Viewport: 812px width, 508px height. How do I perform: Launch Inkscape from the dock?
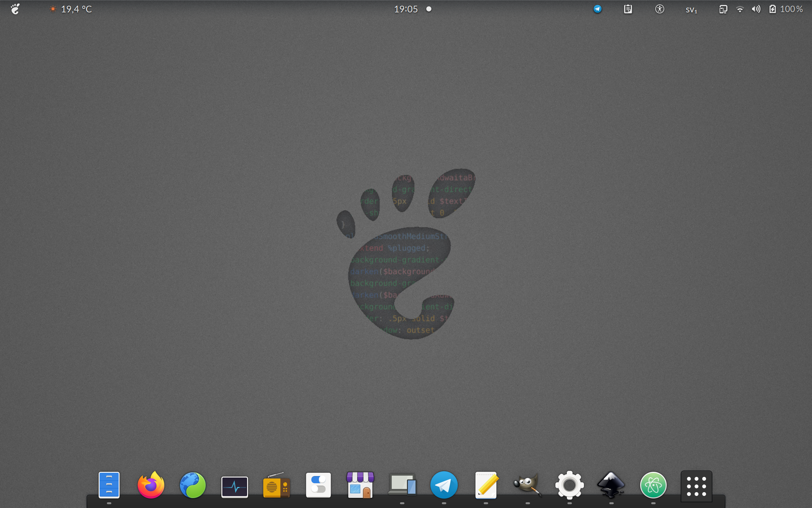[611, 485]
